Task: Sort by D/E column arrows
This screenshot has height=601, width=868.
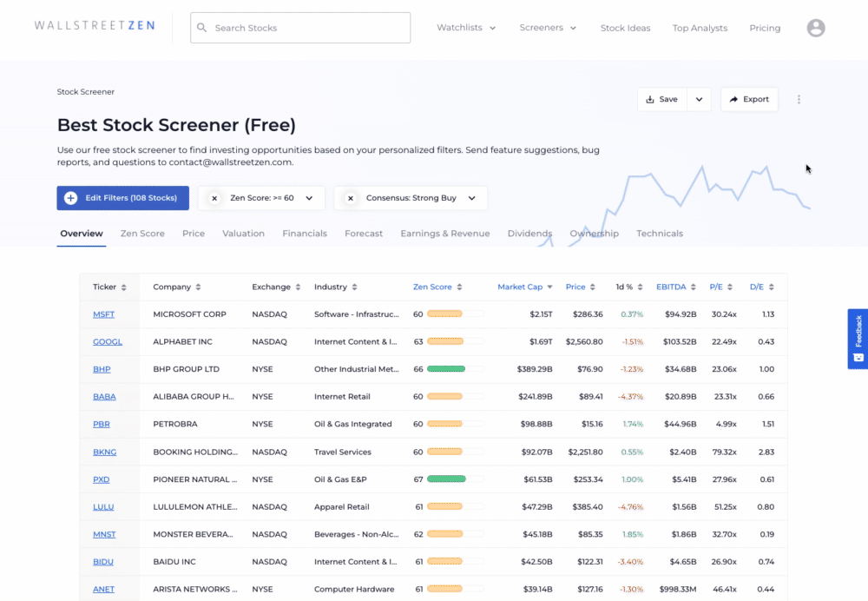Action: click(771, 287)
